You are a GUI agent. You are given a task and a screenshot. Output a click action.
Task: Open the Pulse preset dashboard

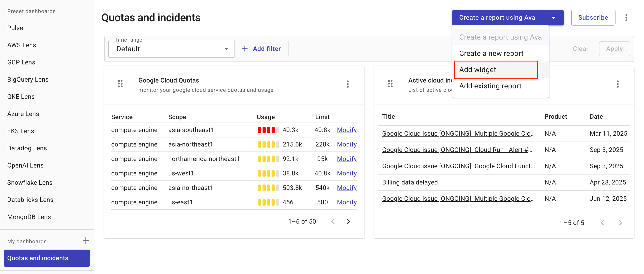15,28
